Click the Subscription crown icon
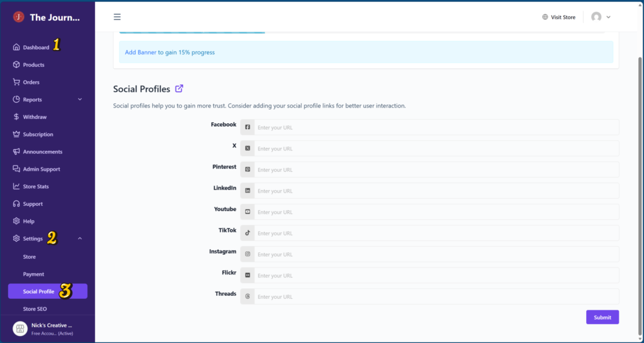This screenshot has width=644, height=343. (16, 134)
